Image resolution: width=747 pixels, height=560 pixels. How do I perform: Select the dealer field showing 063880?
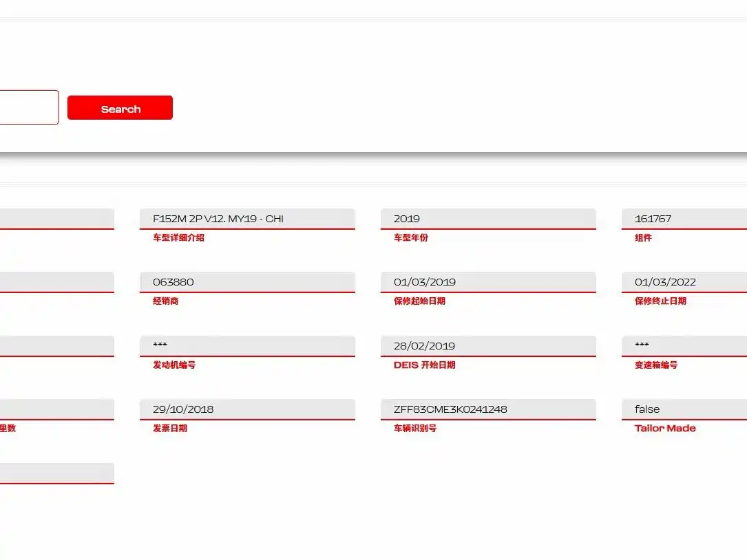tap(247, 282)
